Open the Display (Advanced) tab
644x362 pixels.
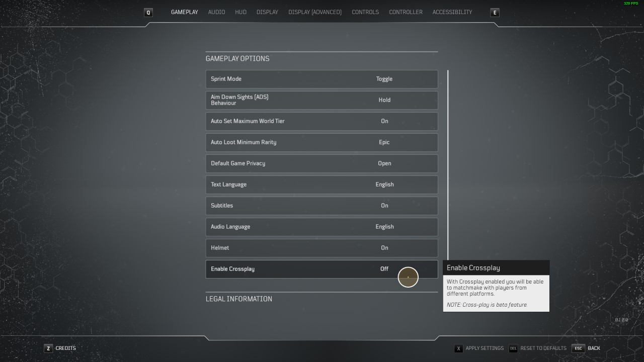pyautogui.click(x=314, y=12)
